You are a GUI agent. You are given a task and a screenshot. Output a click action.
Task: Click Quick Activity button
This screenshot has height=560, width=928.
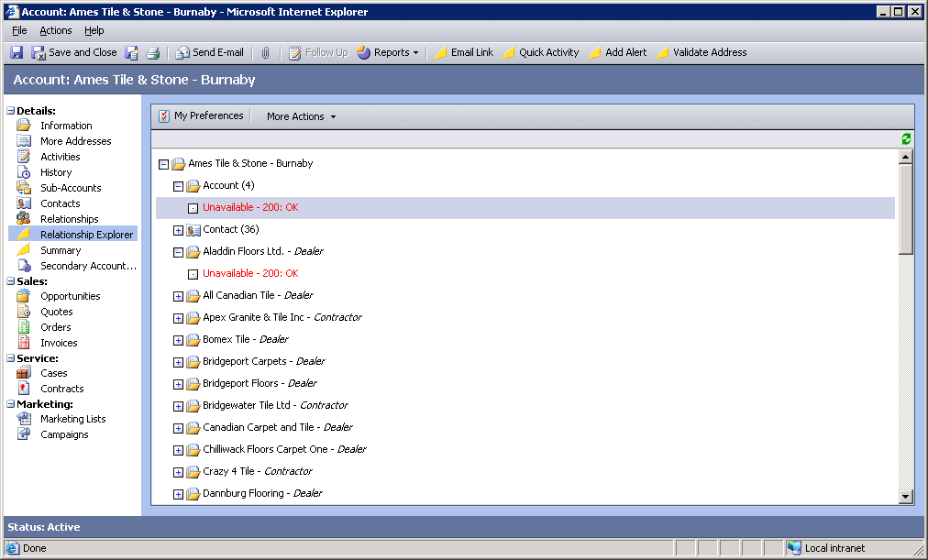tap(540, 52)
